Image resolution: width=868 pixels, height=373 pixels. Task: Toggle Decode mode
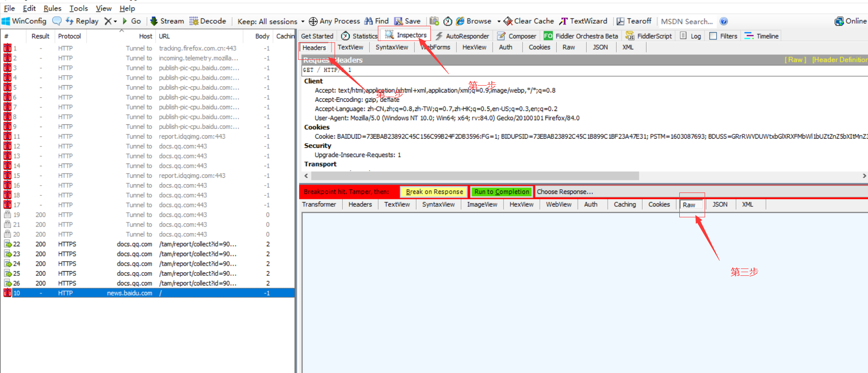[208, 21]
